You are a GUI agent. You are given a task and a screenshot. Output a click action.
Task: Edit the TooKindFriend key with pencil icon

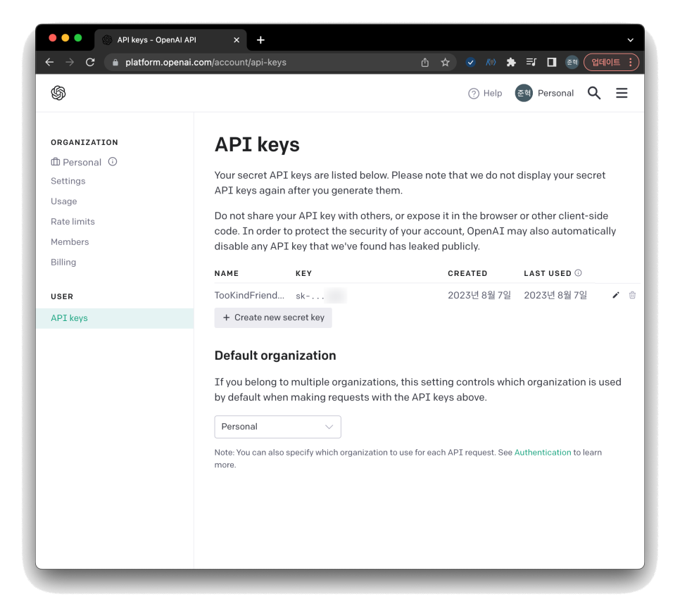(616, 296)
